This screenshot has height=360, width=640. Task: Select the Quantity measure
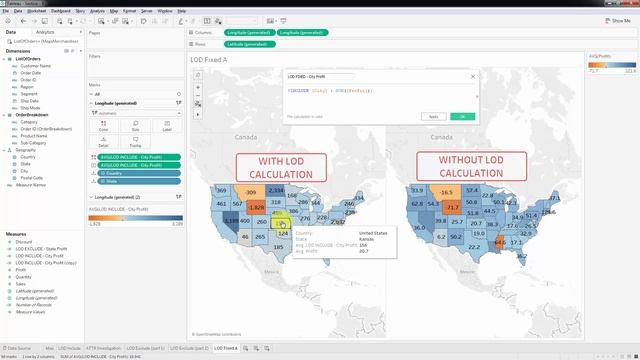coord(23,277)
